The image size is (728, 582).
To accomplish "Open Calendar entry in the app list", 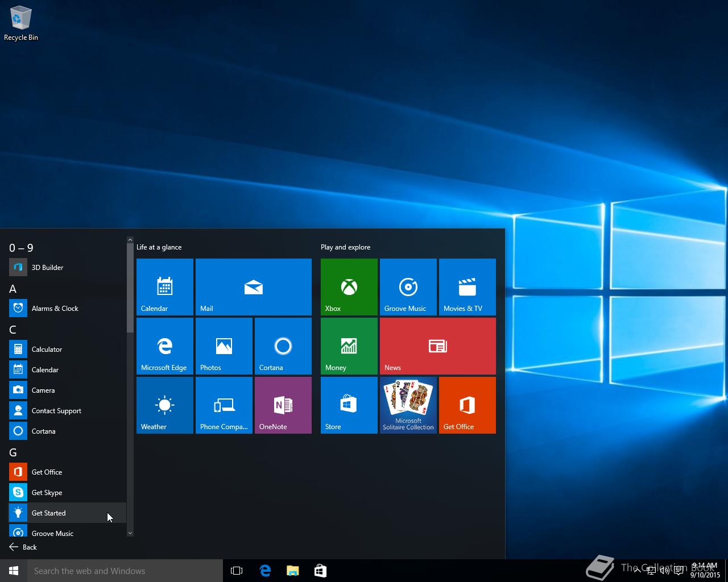I will click(67, 369).
